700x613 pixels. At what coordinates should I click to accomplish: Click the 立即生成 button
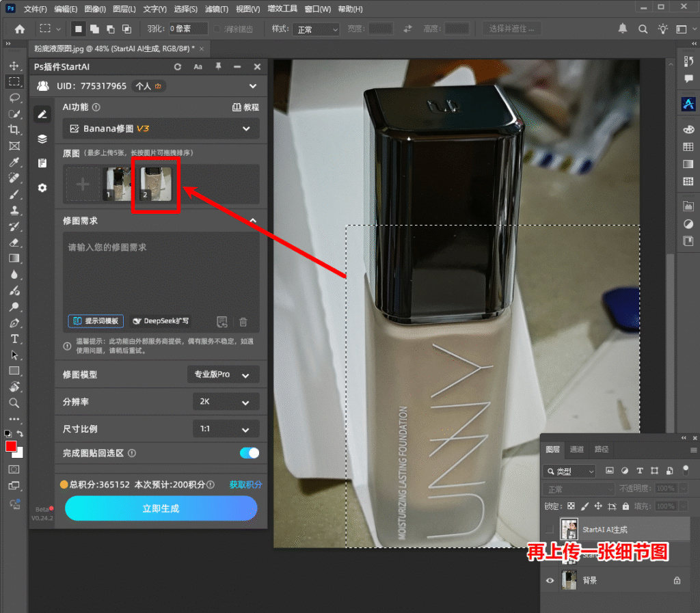pyautogui.click(x=161, y=508)
